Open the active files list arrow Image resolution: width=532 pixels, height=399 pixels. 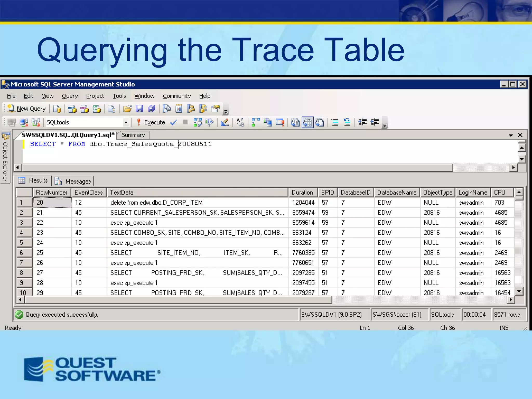pos(510,135)
